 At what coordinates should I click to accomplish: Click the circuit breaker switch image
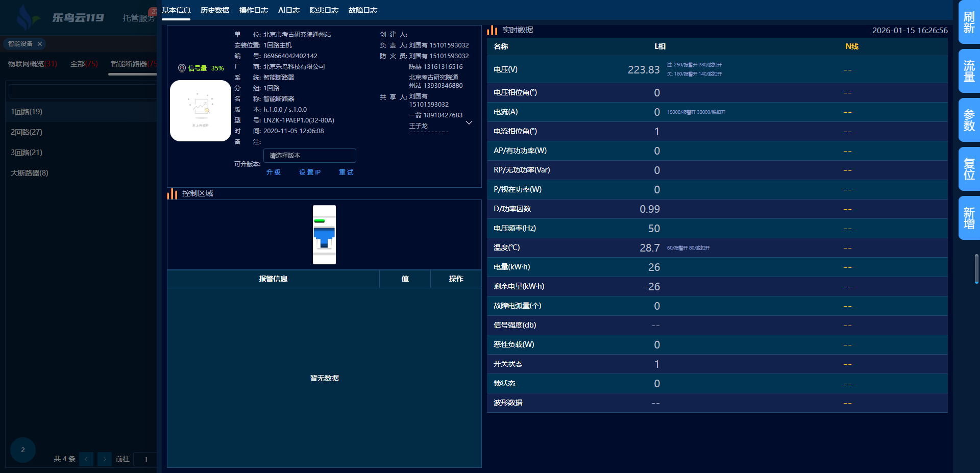pyautogui.click(x=324, y=235)
